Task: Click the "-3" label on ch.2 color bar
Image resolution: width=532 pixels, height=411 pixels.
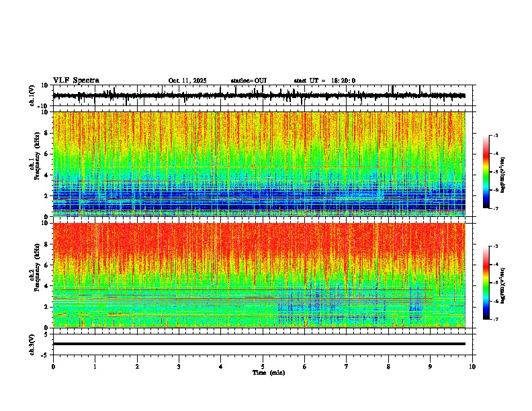Action: tap(495, 246)
